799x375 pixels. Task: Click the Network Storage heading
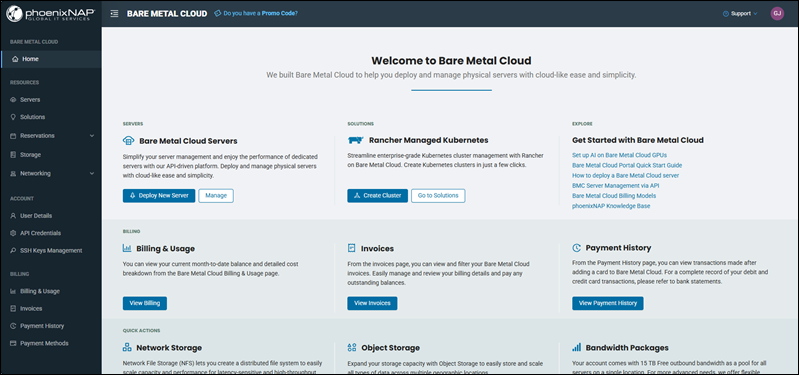[169, 348]
